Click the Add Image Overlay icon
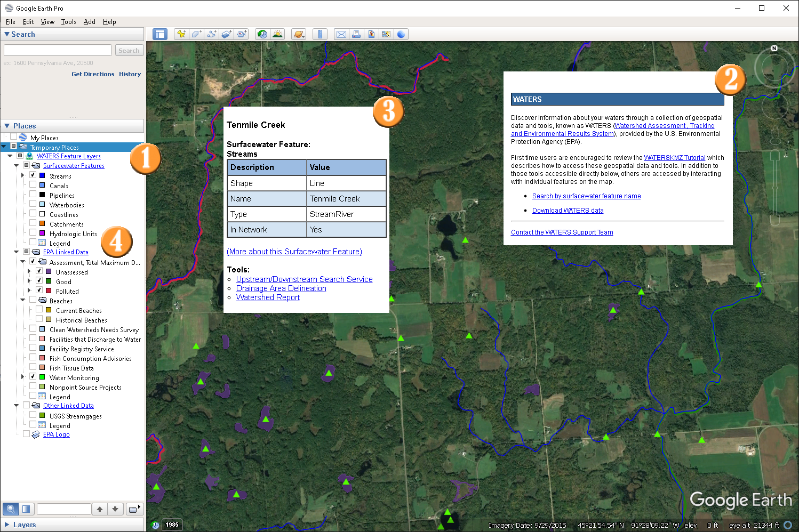The width and height of the screenshot is (799, 532). (226, 34)
